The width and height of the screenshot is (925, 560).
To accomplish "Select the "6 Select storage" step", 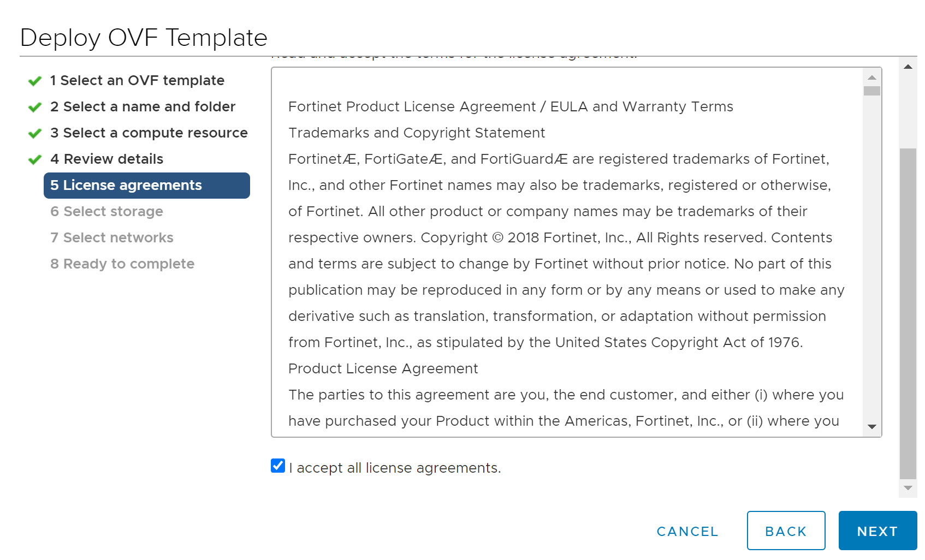I will pyautogui.click(x=106, y=211).
